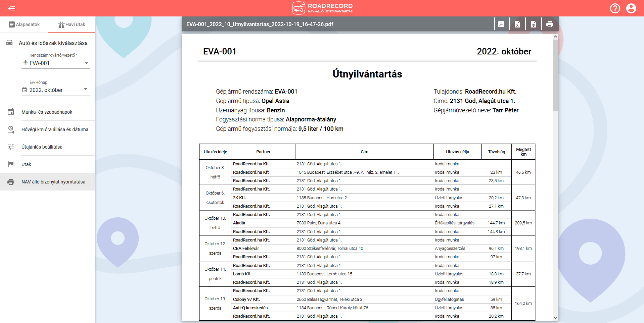
Task: Click the 289,5 km total cell
Action: 523,223
